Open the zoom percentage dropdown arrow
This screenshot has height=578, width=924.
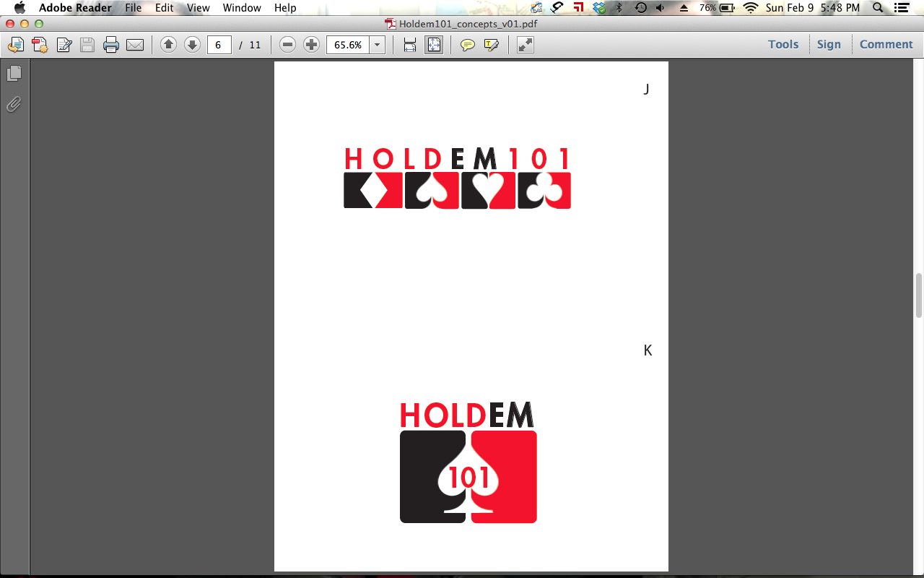pos(378,45)
